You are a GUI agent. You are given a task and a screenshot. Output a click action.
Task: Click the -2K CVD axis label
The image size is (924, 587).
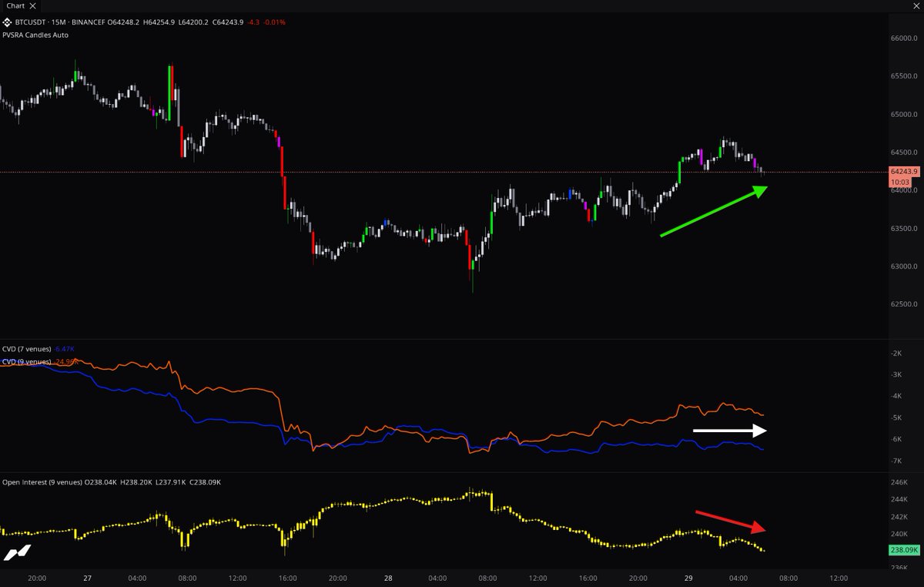896,353
